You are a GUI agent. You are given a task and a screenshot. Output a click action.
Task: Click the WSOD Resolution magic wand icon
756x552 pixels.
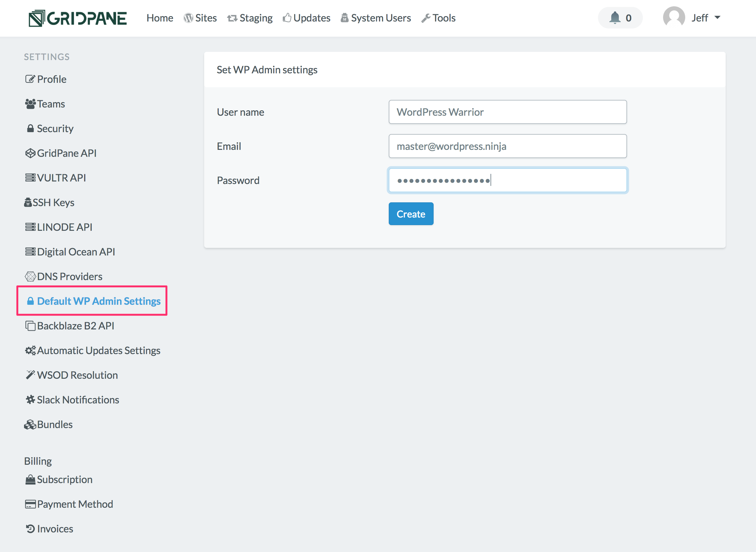tap(30, 375)
